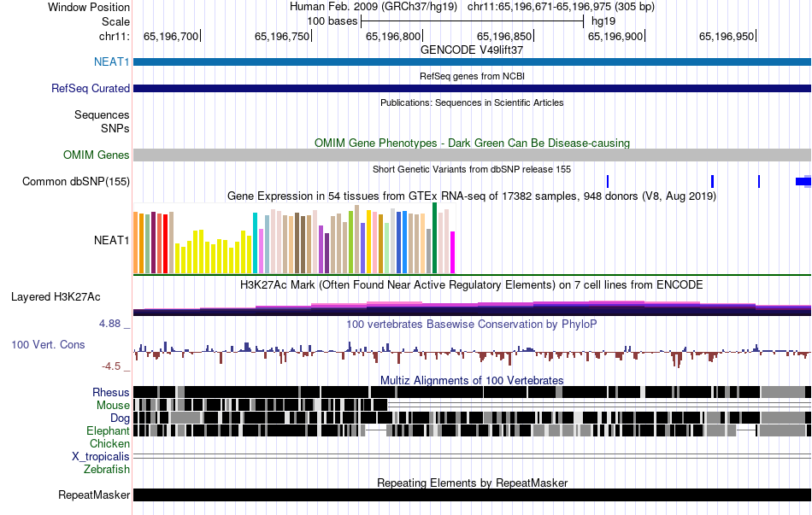Click Multiz Alignments of 100 Vertebrates title
812x515 pixels.
472,380
